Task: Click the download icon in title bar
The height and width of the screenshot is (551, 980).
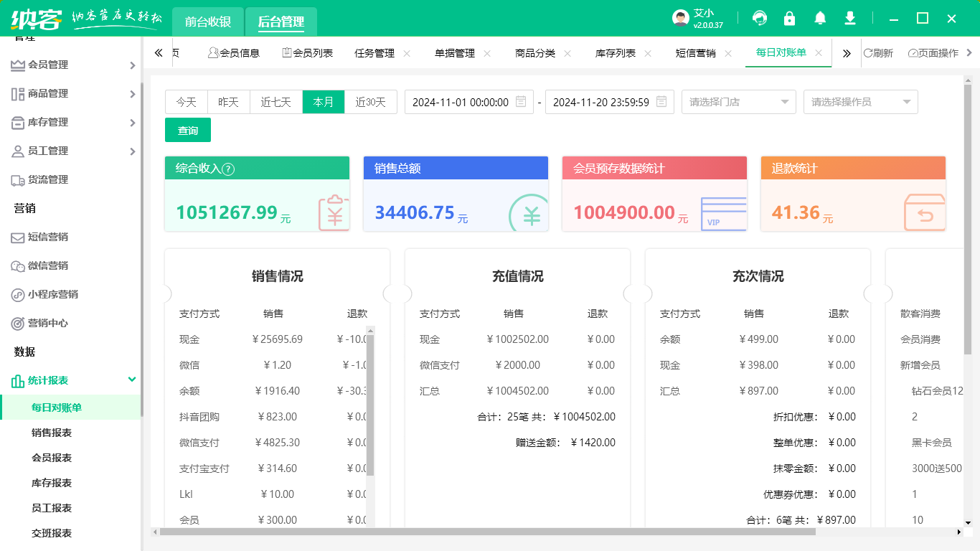Action: pos(850,19)
